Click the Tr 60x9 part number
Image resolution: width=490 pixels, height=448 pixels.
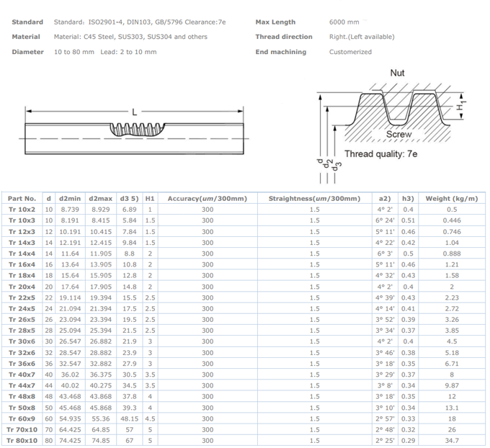(x=22, y=418)
